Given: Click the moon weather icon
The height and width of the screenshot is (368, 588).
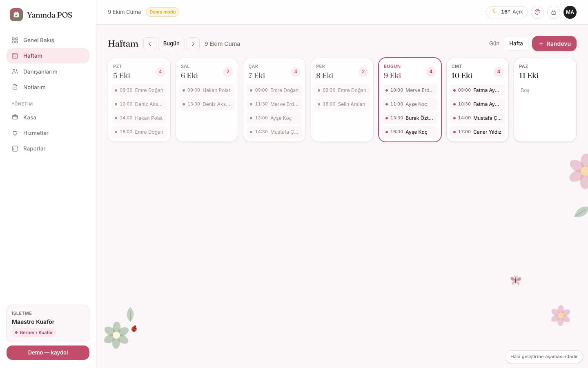Looking at the screenshot, I should (494, 11).
